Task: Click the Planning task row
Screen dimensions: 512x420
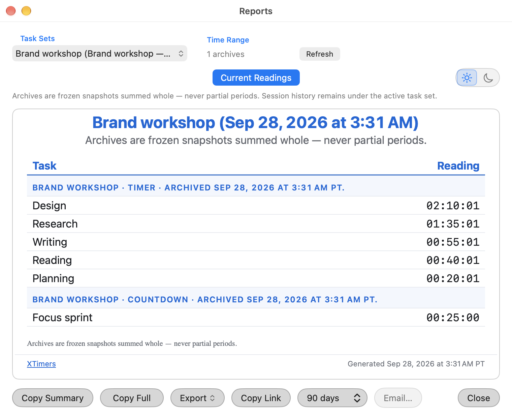Action: coord(256,278)
